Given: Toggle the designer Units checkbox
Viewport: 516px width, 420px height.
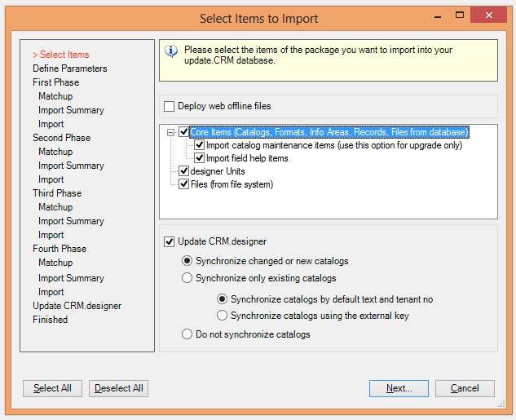Looking at the screenshot, I should tap(184, 171).
